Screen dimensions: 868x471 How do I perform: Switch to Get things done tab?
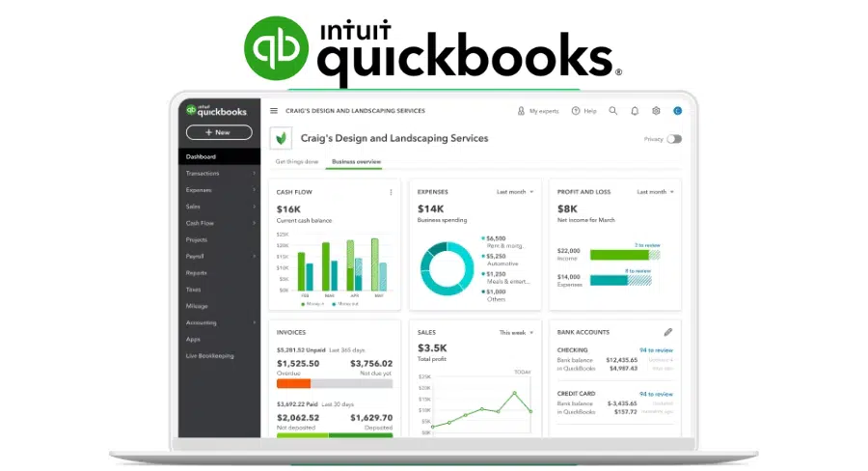click(297, 162)
